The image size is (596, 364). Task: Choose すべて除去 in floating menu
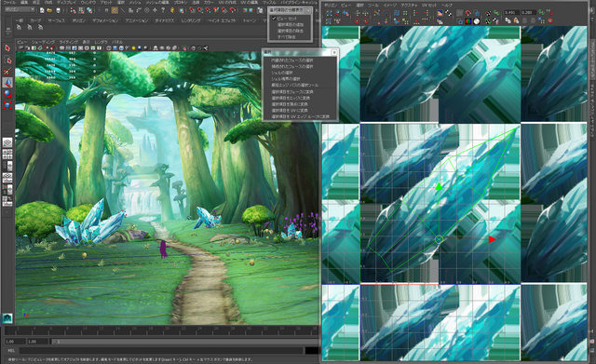[286, 37]
